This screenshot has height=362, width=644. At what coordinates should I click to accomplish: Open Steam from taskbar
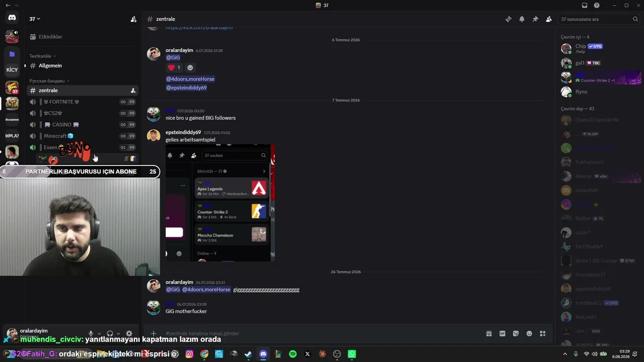pyautogui.click(x=248, y=354)
